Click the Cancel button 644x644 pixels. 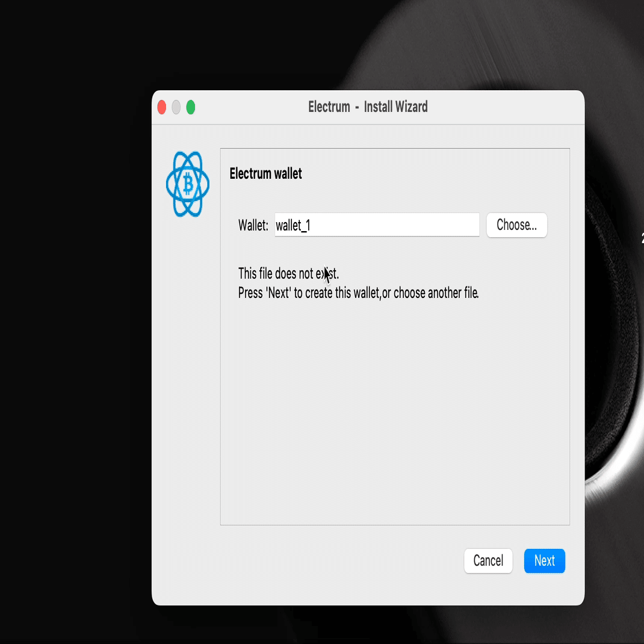click(x=488, y=560)
